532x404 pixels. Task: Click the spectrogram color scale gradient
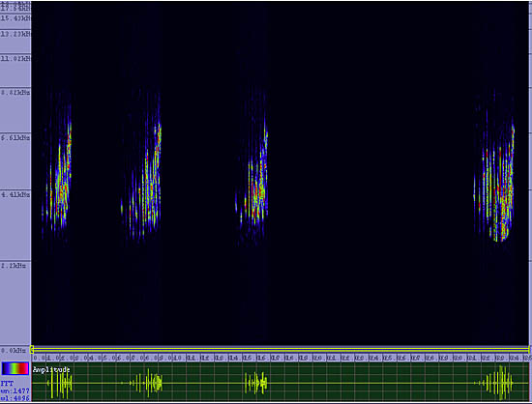[x=15, y=369]
